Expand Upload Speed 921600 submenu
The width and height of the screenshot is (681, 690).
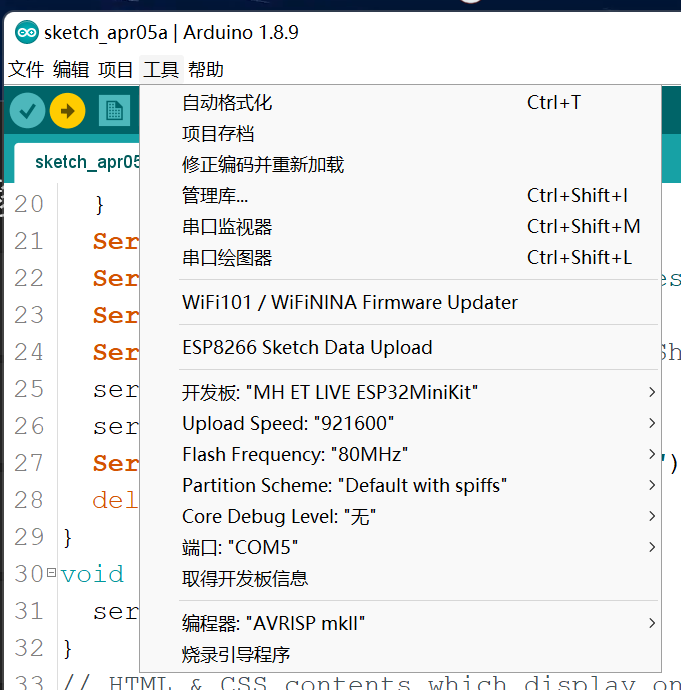pos(400,423)
